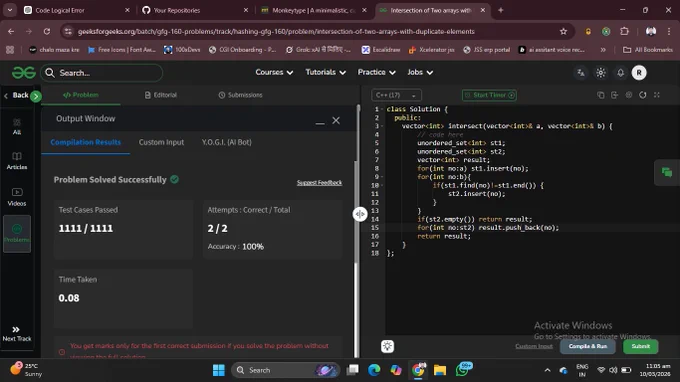Viewport: 680px width, 382px height.
Task: Switch to the Problem tab
Action: tap(81, 95)
